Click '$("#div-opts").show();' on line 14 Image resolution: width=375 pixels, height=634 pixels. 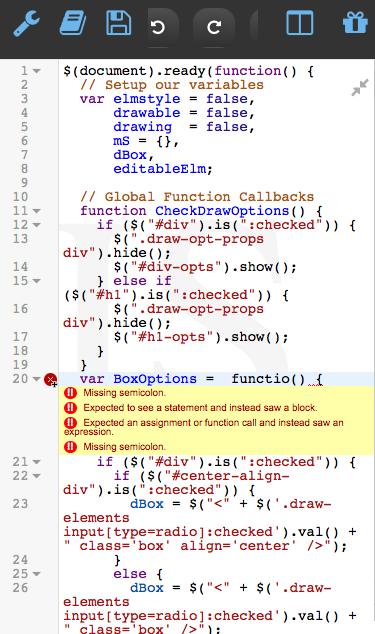(205, 267)
